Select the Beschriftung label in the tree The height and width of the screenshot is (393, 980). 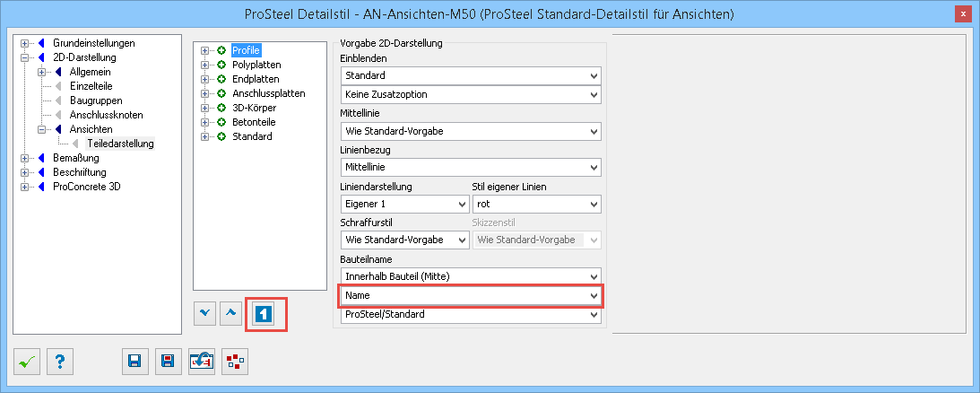pyautogui.click(x=80, y=172)
